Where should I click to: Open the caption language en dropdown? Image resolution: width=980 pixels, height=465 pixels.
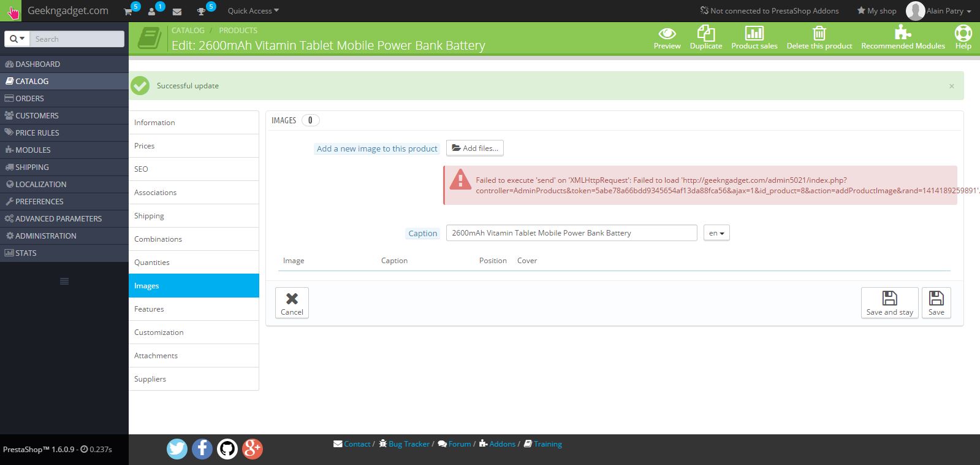716,233
